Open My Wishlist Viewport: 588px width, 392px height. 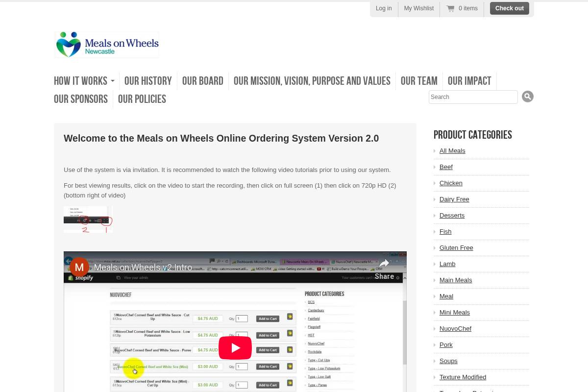point(419,8)
